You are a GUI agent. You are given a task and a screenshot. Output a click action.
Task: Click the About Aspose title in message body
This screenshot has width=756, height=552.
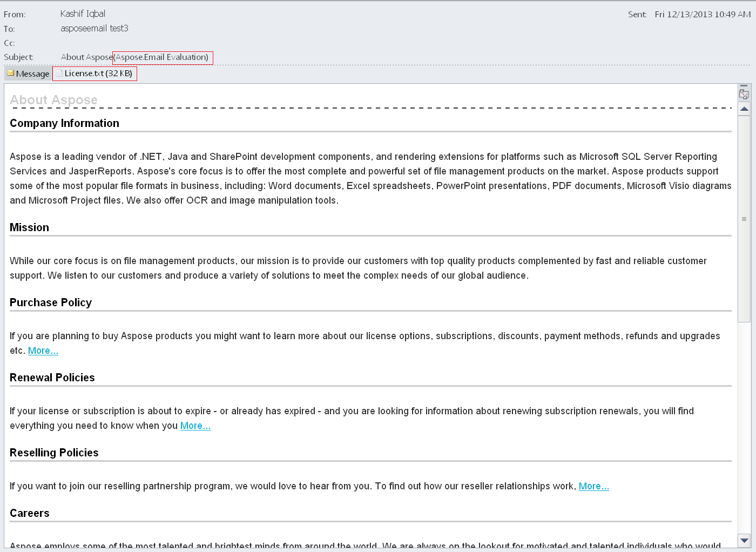53,100
